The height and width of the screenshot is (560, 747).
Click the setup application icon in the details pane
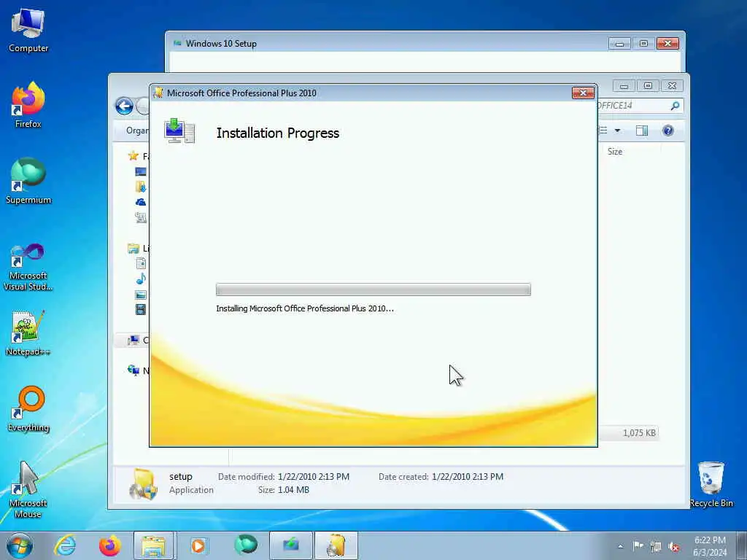click(x=143, y=484)
